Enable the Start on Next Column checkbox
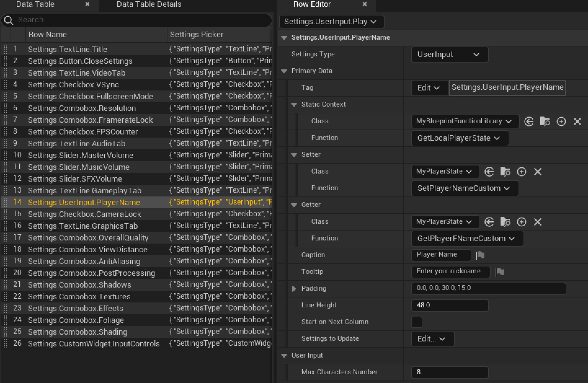The width and height of the screenshot is (588, 383). click(x=416, y=322)
